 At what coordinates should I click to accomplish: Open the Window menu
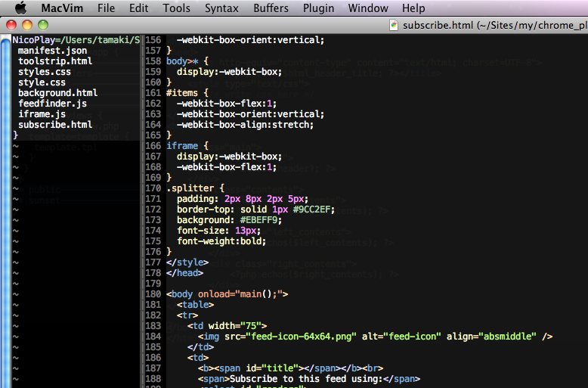point(368,8)
